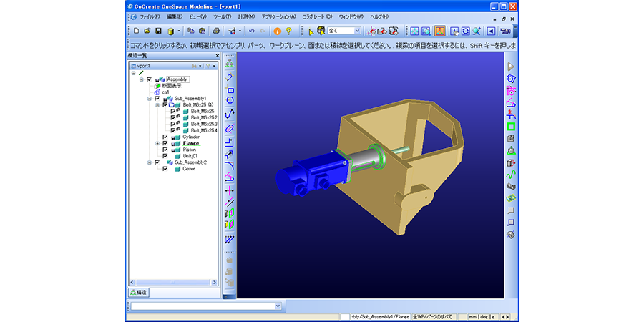Image resolution: width=644 pixels, height=322 pixels.
Task: Click the Print icon in toolbar
Action: click(x=216, y=31)
